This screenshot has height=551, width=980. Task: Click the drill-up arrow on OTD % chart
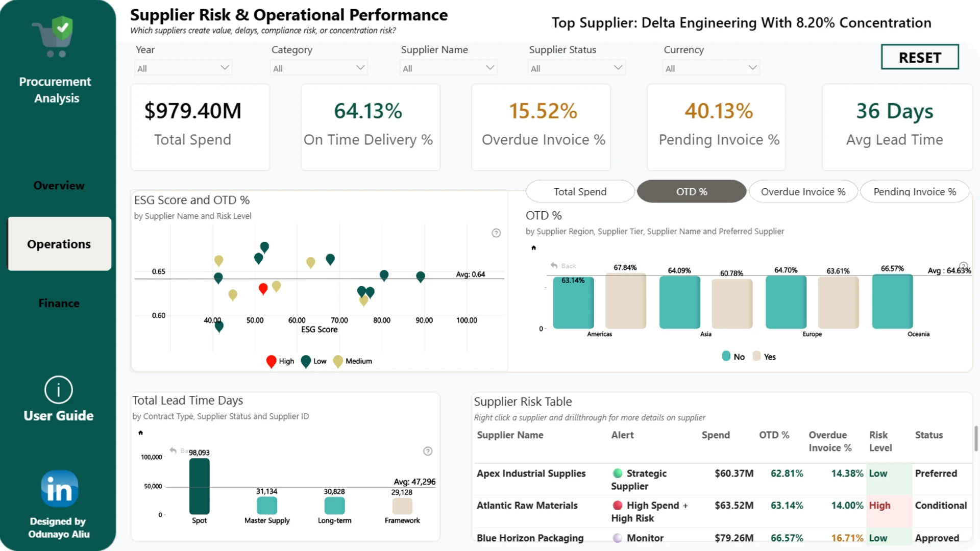[x=533, y=248]
